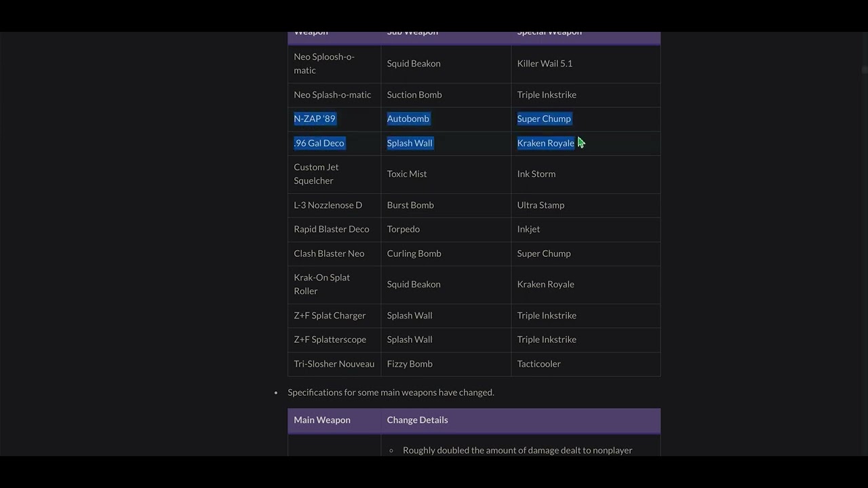The width and height of the screenshot is (868, 488).
Task: Click the Neo Sploosh-o-matic weapon cell
Action: click(x=334, y=64)
